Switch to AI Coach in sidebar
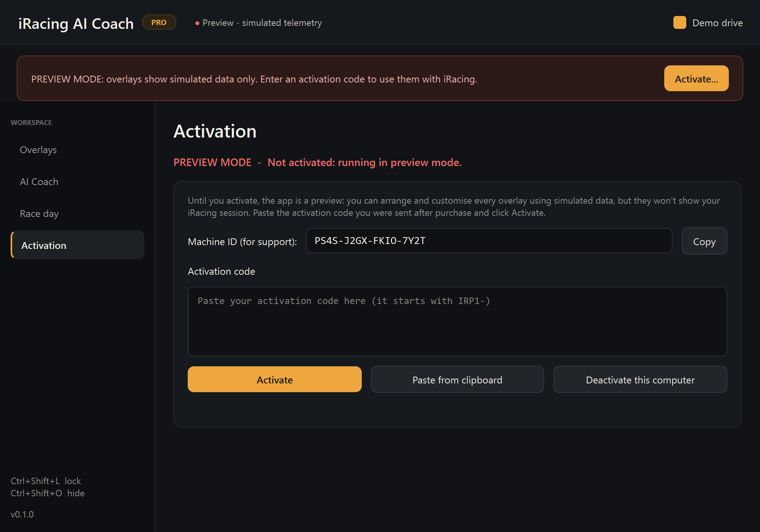This screenshot has height=532, width=760. click(77, 182)
